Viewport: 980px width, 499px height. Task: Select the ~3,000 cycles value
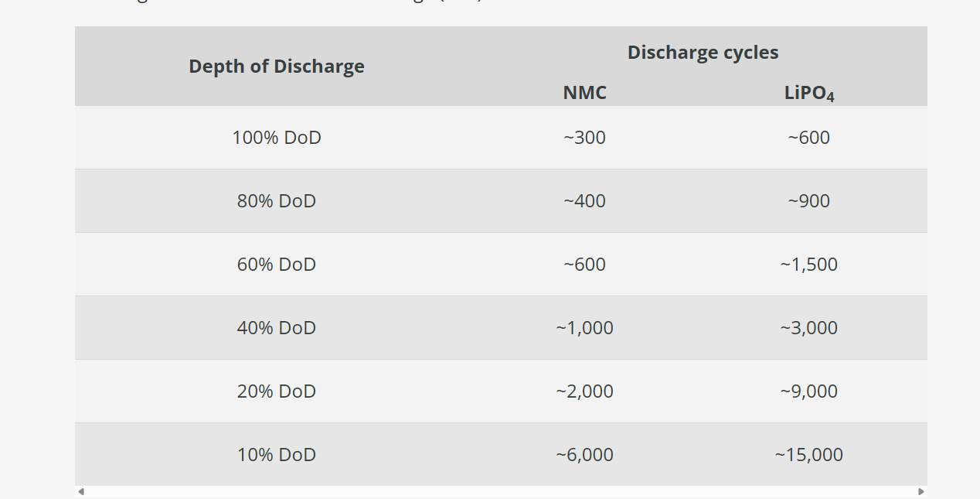pos(808,328)
